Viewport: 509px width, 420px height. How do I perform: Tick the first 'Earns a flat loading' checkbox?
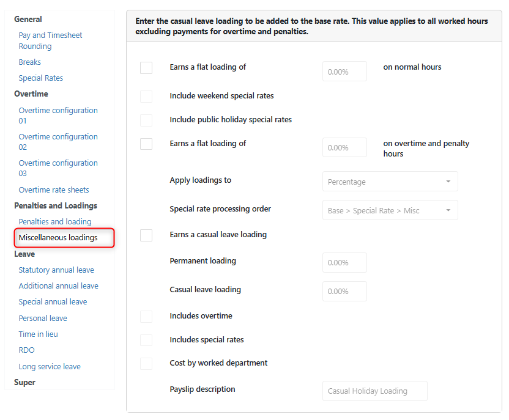146,68
